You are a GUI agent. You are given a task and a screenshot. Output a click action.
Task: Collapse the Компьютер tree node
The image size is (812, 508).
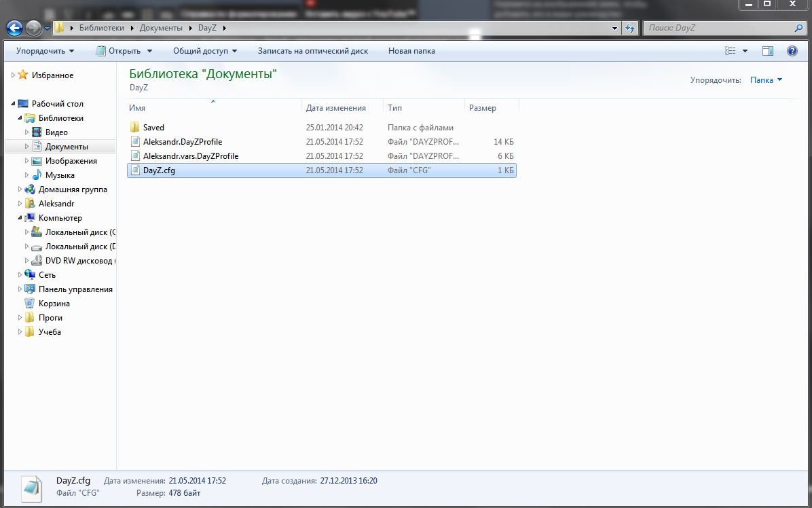(20, 218)
